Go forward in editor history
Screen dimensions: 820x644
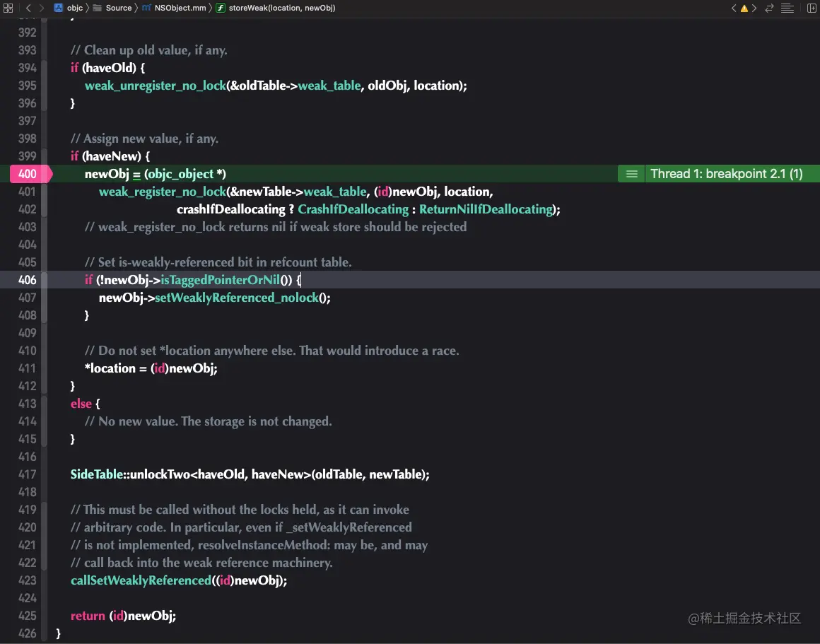pos(41,8)
